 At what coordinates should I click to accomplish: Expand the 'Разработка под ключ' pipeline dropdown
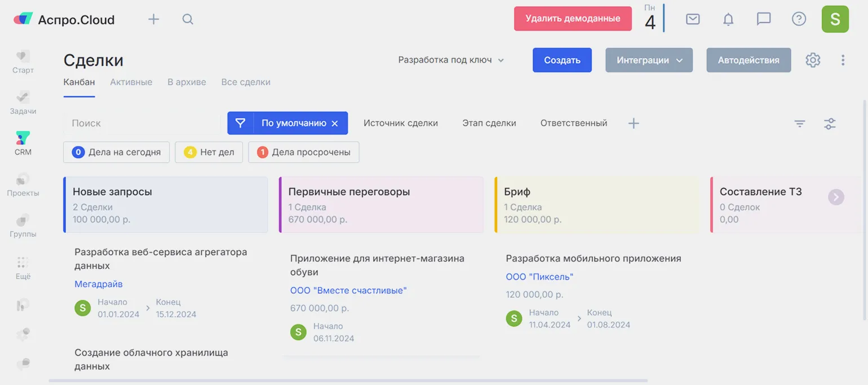click(451, 60)
